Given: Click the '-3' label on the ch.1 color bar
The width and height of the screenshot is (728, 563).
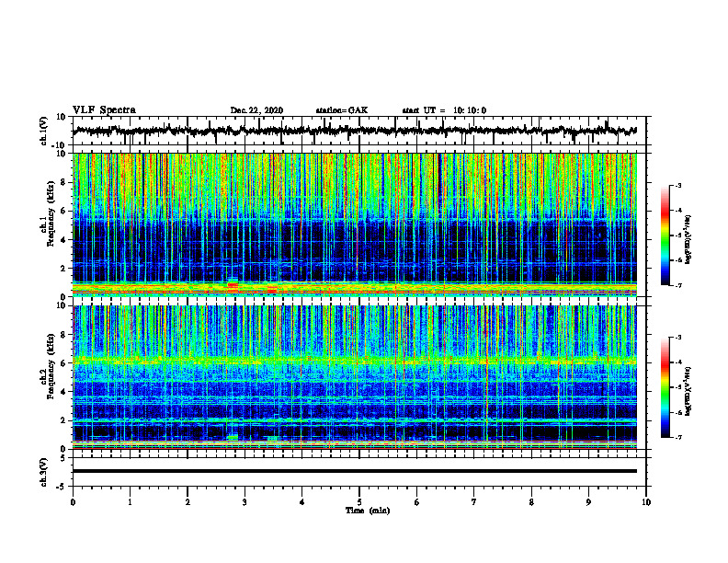Looking at the screenshot, I should click(678, 186).
